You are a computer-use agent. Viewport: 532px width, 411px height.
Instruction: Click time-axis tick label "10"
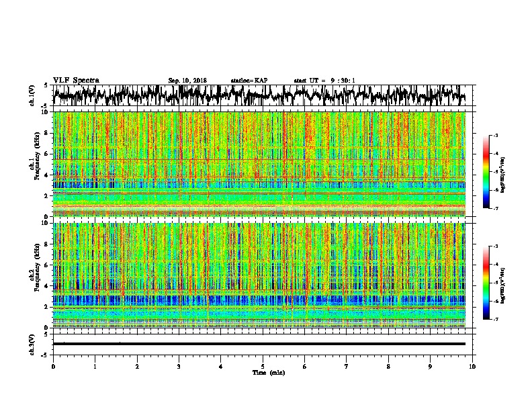click(472, 367)
